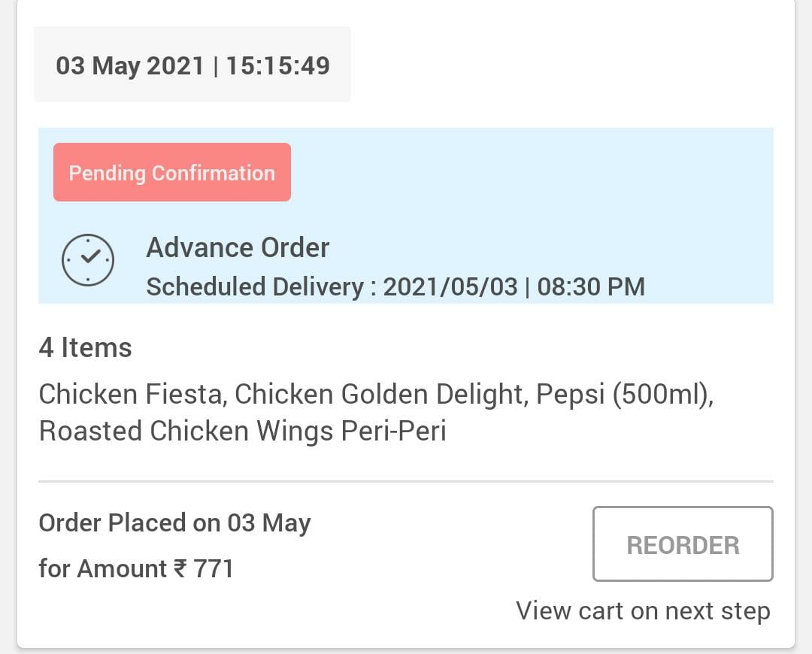Select the Pepsi (500ml) item text
Image resolution: width=812 pixels, height=654 pixels.
625,395
